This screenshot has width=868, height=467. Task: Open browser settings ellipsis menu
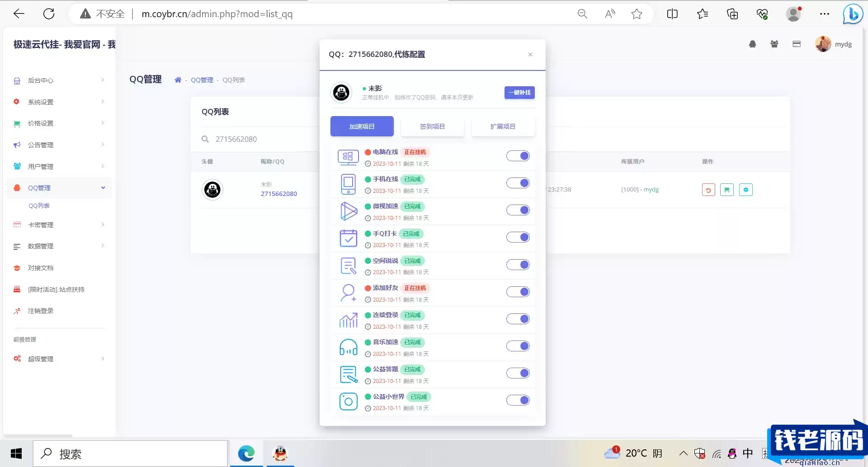(825, 14)
